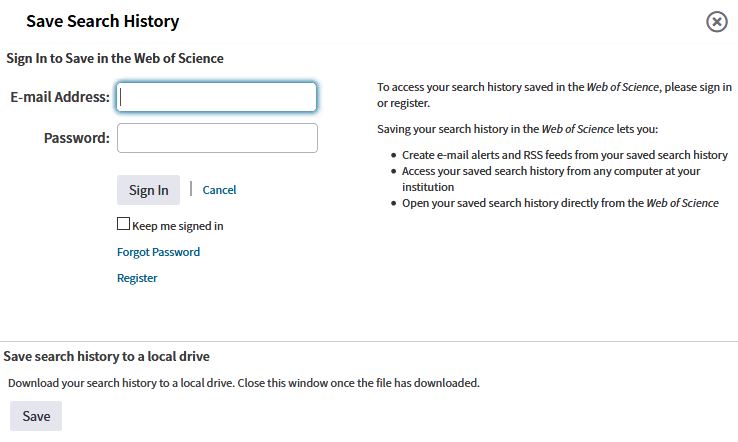Focus the E-mail Address input field
Screen dimensions: 738x442
pos(217,97)
